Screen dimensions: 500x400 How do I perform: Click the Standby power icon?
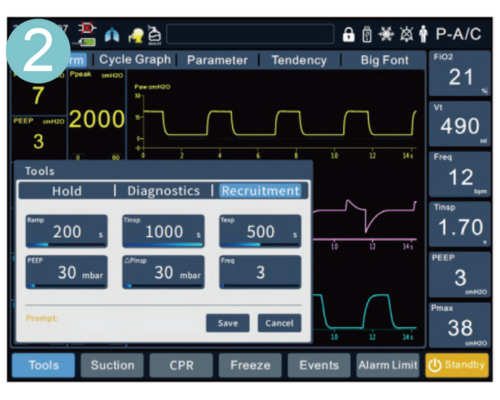[x=435, y=365]
